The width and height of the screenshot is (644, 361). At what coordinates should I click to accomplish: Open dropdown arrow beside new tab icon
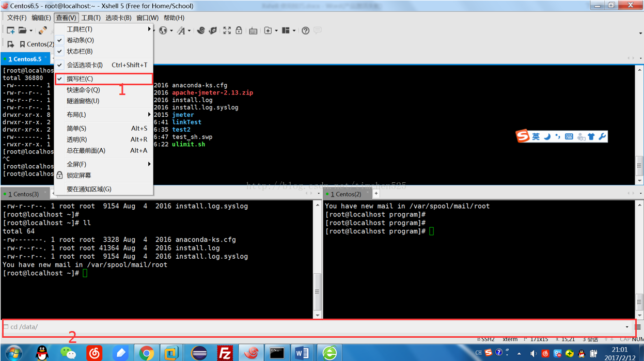point(276,30)
